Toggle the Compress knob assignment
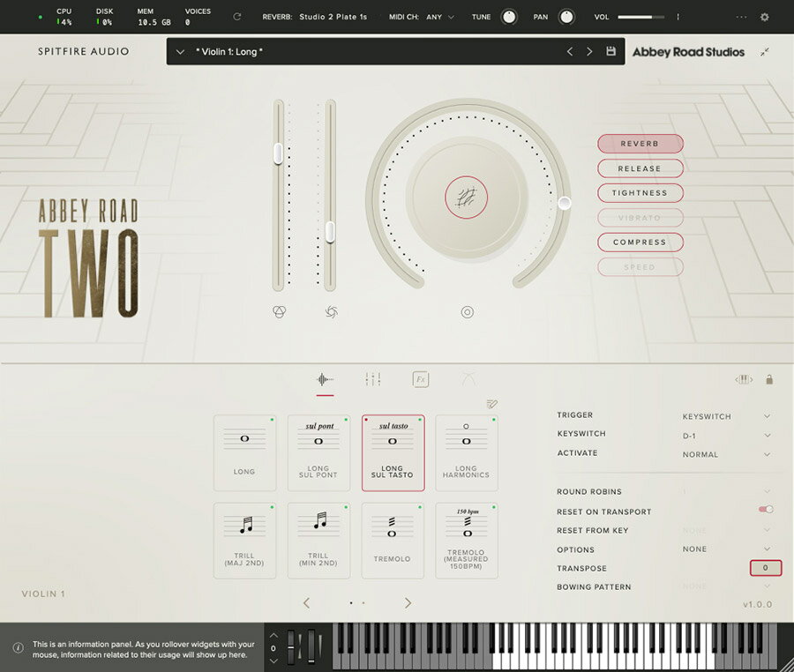Image resolution: width=794 pixels, height=672 pixels. [640, 243]
